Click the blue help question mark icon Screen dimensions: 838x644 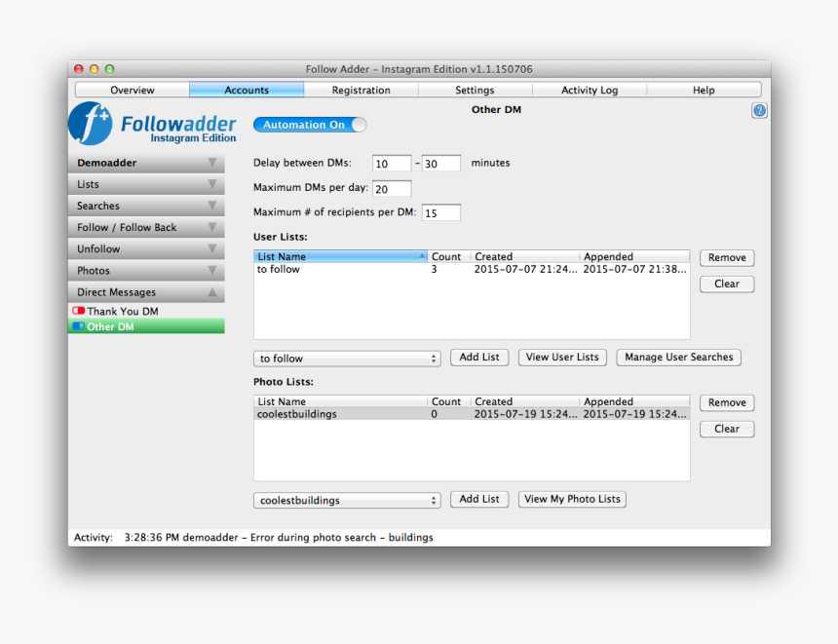tap(759, 111)
